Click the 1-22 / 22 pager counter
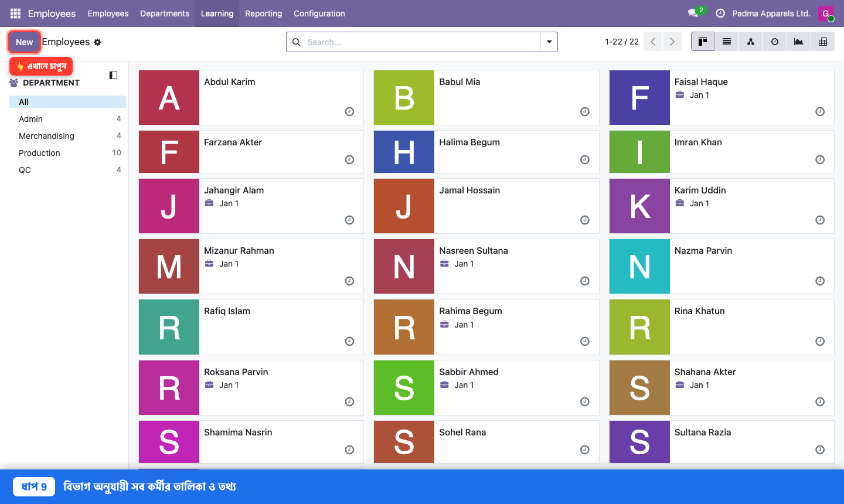Screen dimensions: 844x504 (622, 42)
